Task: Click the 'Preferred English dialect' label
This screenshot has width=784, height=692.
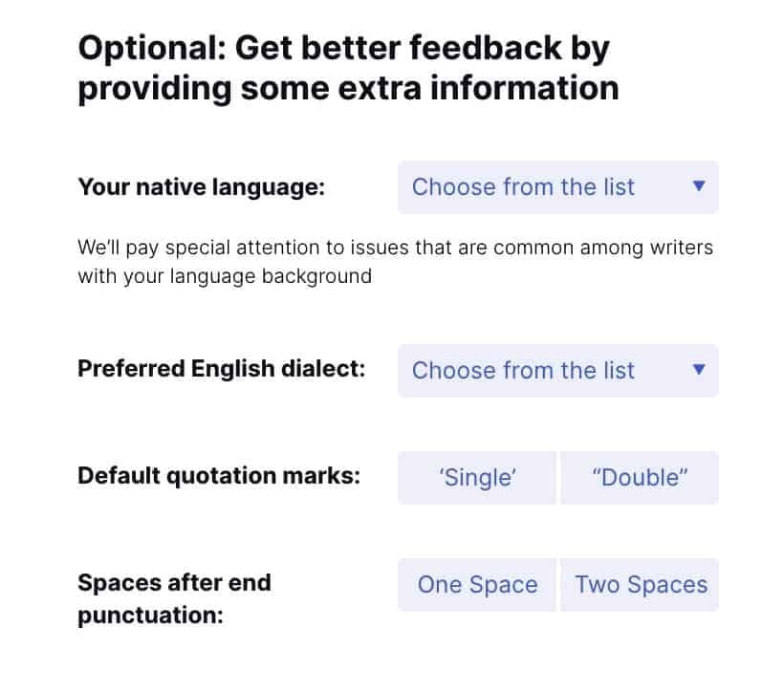Action: pyautogui.click(x=221, y=370)
